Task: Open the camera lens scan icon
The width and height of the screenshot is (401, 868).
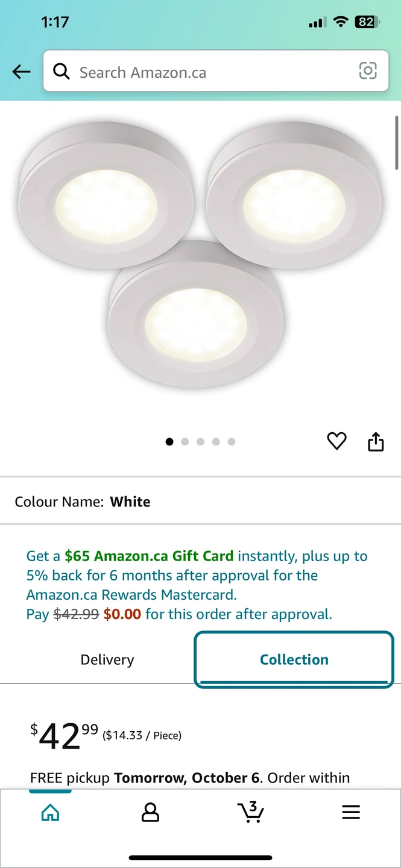Action: pos(368,71)
